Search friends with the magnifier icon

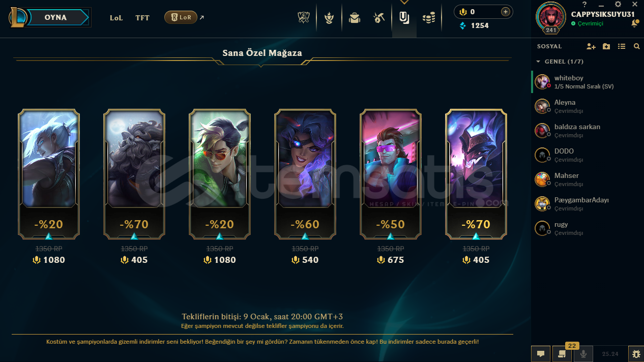pyautogui.click(x=636, y=46)
